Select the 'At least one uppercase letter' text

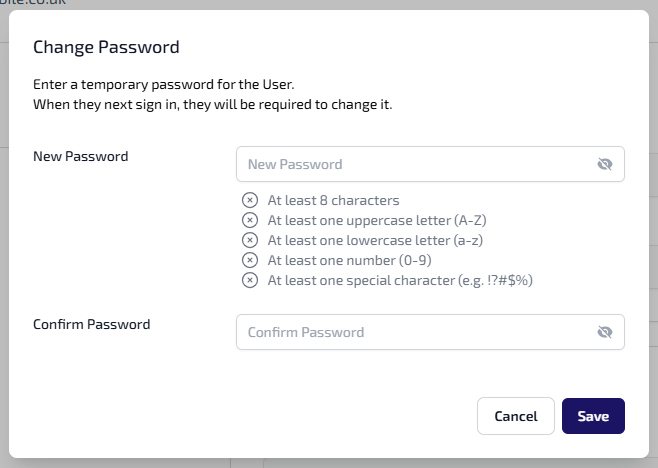[362, 220]
